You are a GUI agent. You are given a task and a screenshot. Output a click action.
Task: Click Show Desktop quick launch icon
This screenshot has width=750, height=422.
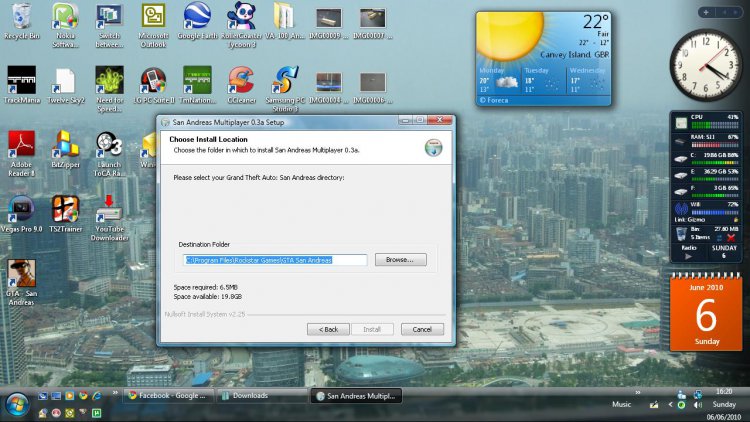click(56, 396)
